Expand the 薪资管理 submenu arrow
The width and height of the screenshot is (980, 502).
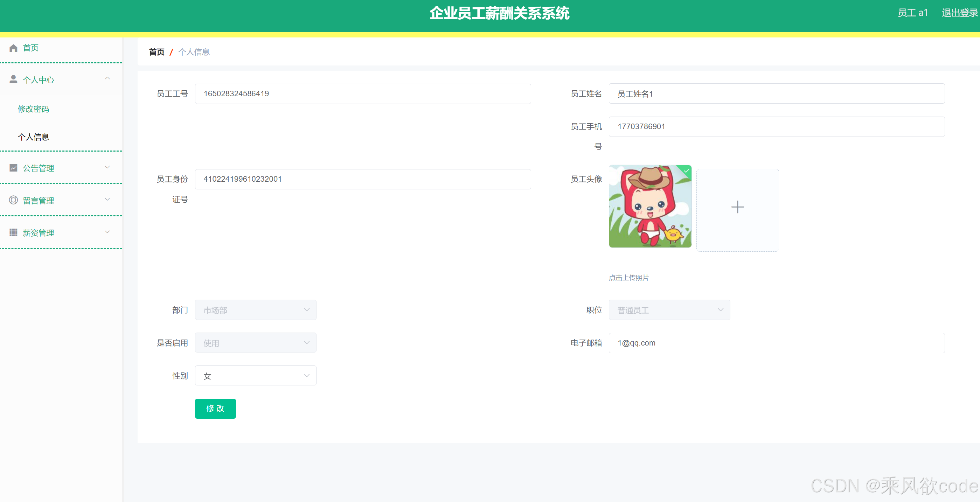pyautogui.click(x=107, y=232)
